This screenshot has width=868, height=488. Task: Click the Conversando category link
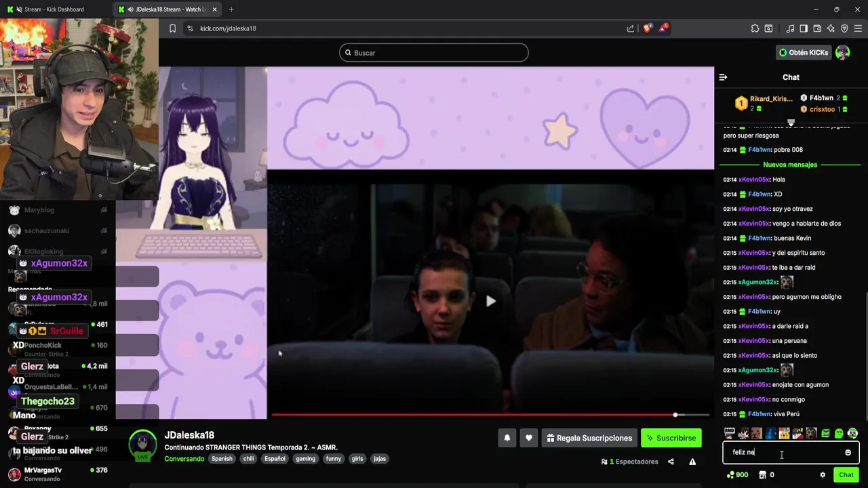[184, 459]
